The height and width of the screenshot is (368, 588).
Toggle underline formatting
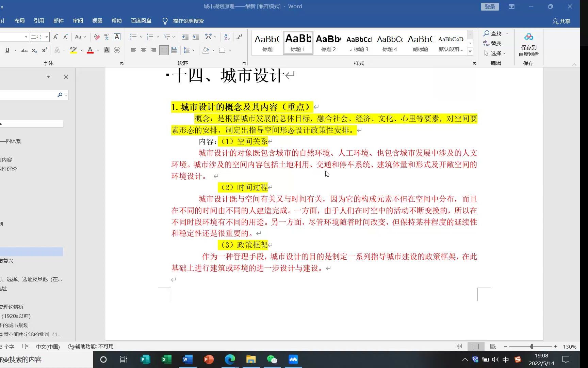(x=7, y=50)
